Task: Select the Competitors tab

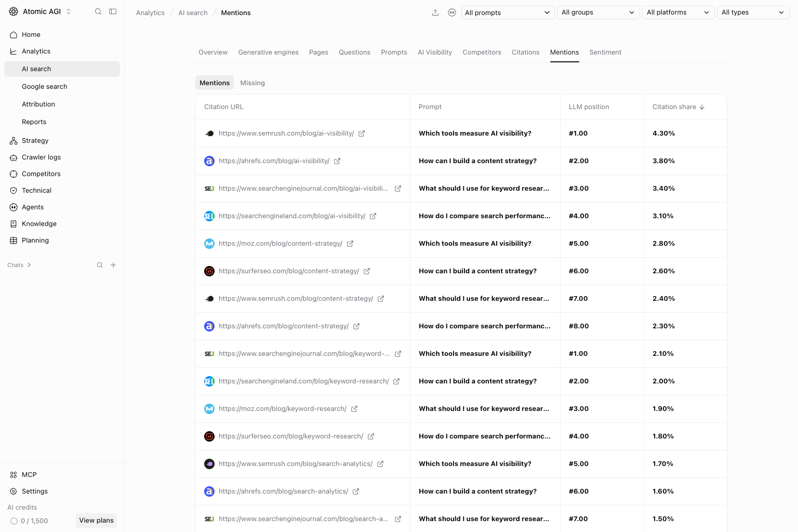Action: pyautogui.click(x=482, y=52)
